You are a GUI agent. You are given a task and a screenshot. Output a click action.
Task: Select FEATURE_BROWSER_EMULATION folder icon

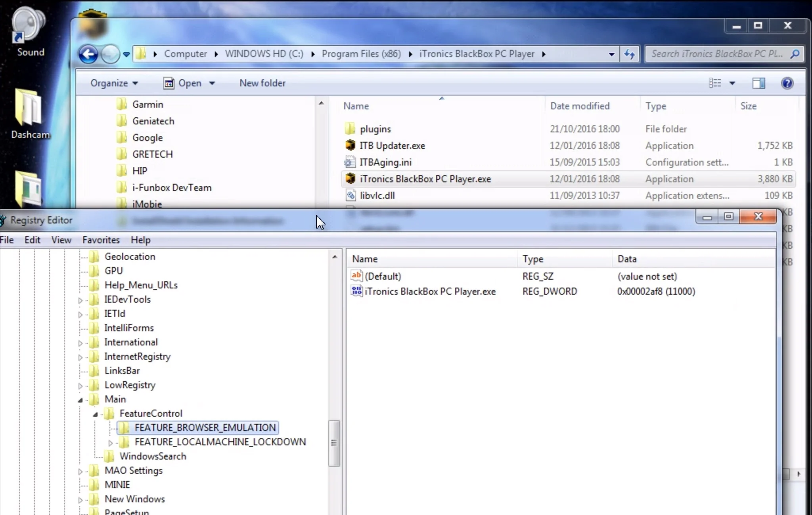point(124,427)
